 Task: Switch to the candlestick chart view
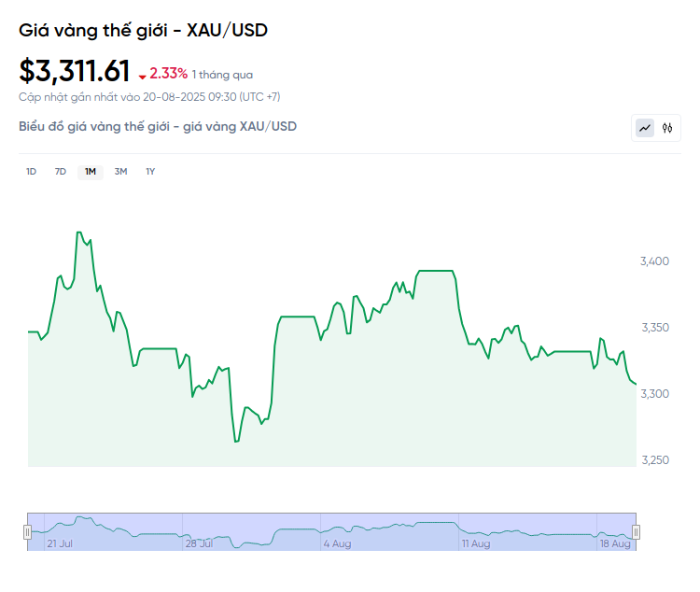[667, 128]
